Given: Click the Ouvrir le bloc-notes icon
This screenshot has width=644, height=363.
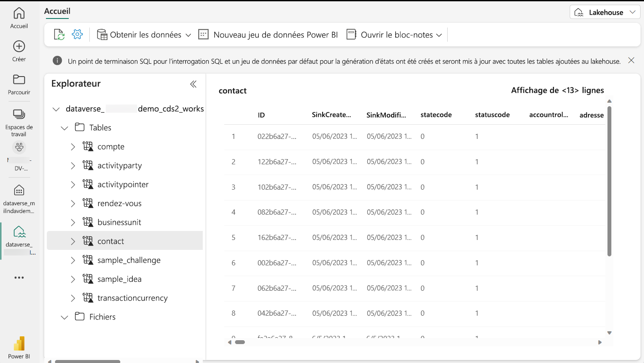Looking at the screenshot, I should pos(351,34).
